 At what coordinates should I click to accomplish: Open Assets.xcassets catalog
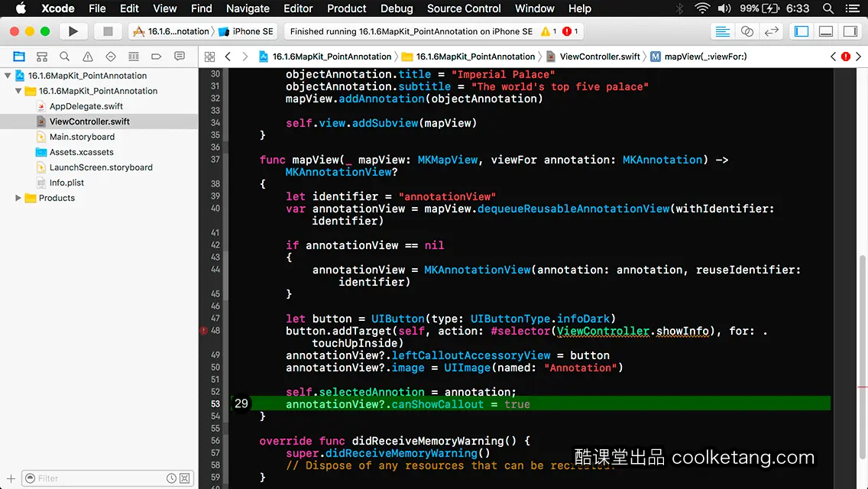81,152
